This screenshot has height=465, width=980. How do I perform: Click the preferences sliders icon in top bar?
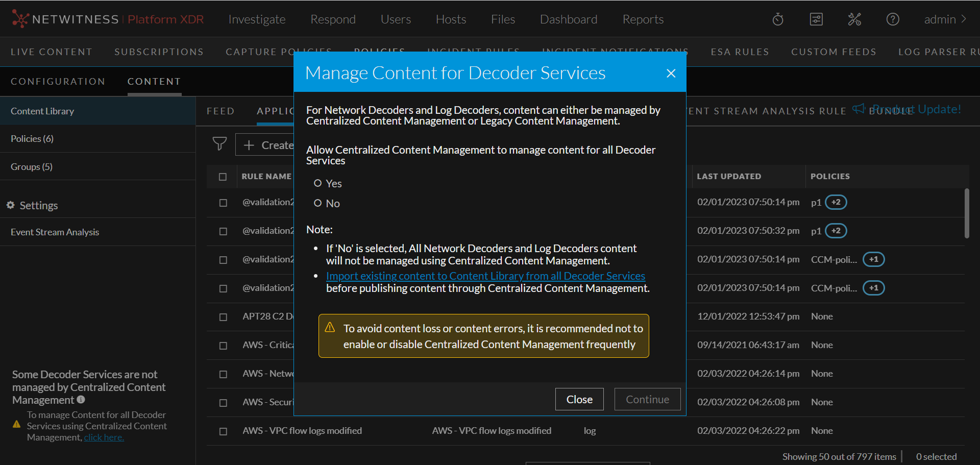(x=816, y=19)
